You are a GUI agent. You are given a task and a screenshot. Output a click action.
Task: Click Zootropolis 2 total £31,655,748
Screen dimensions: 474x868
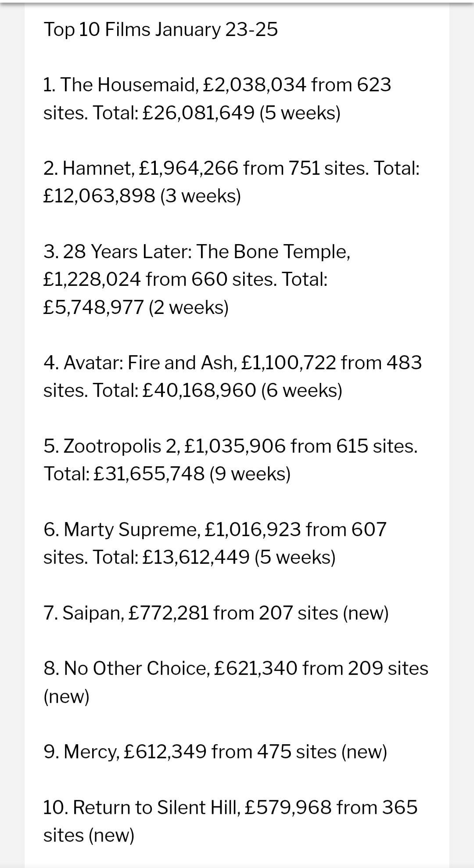pos(150,474)
